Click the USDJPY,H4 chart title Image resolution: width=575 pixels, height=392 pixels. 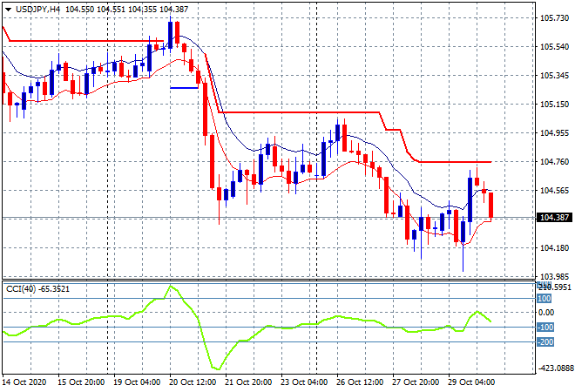[37, 10]
